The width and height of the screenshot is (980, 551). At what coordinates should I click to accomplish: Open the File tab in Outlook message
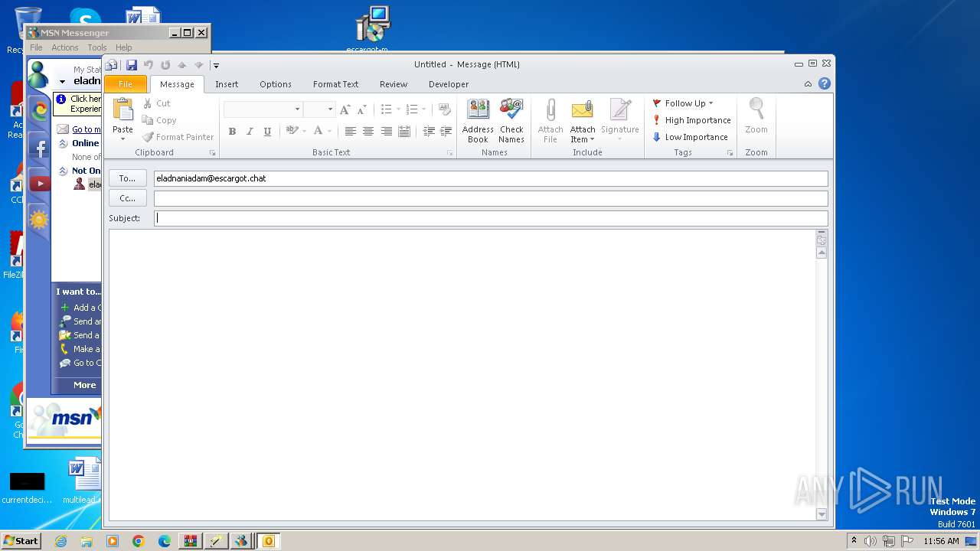click(126, 84)
